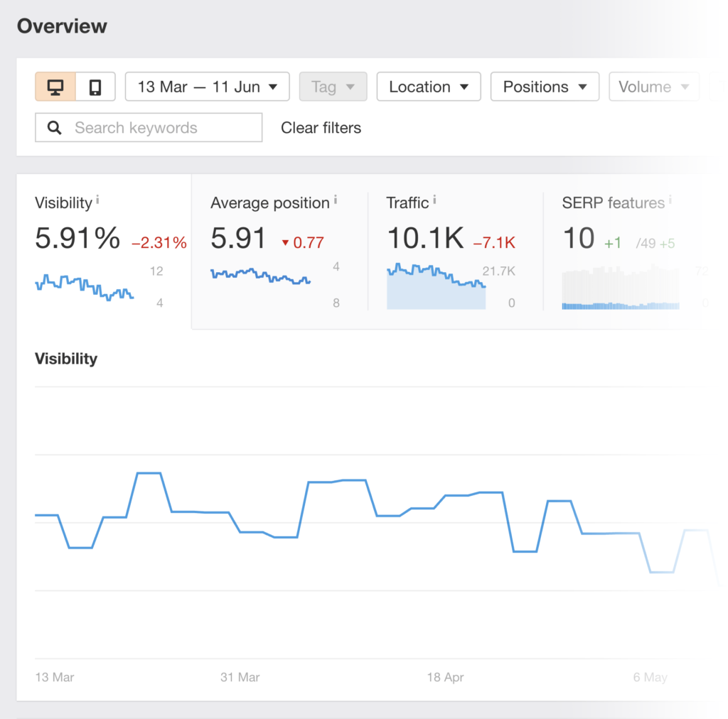The width and height of the screenshot is (728, 719).
Task: Switch to mobile device view
Action: point(95,87)
